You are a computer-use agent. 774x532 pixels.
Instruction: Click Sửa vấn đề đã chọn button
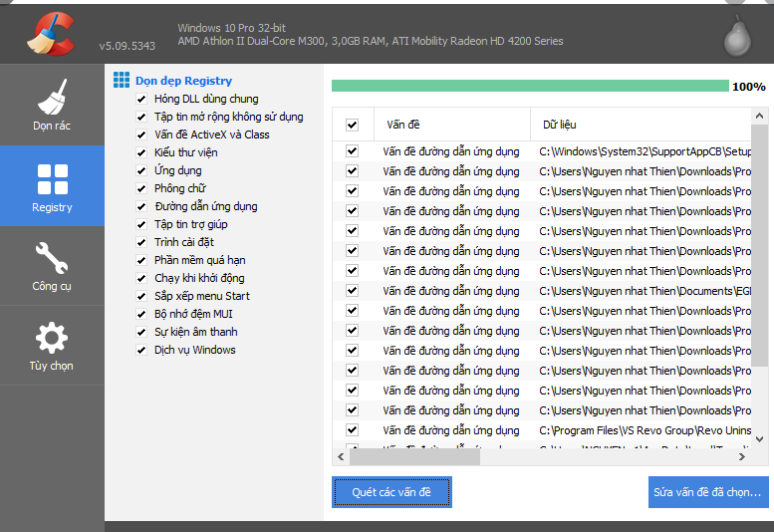pyautogui.click(x=708, y=492)
